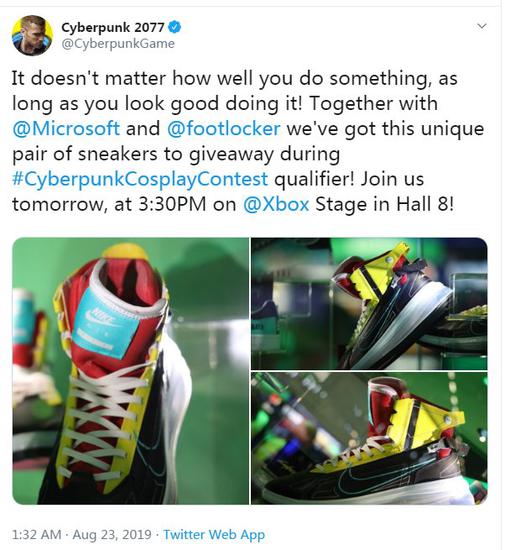This screenshot has width=505, height=550.
Task: Click the blue verified badge icon
Action: (x=174, y=27)
